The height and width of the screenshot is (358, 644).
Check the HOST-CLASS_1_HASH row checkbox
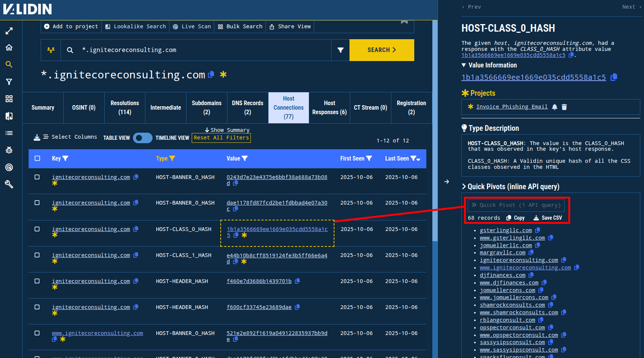[37, 255]
